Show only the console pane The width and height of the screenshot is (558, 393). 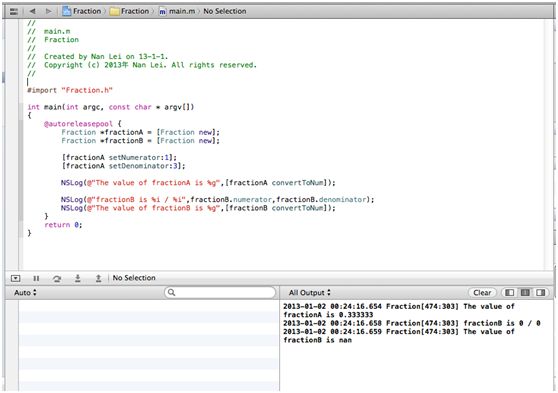point(541,293)
